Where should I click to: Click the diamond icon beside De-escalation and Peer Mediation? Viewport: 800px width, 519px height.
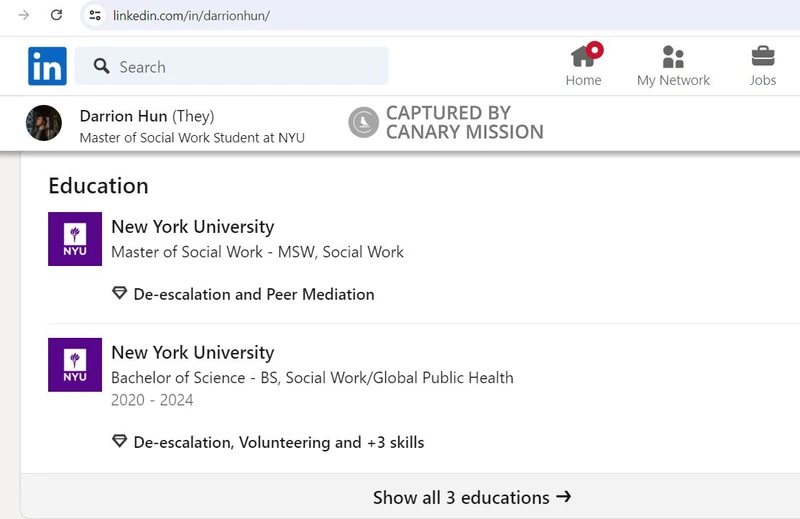tap(119, 293)
